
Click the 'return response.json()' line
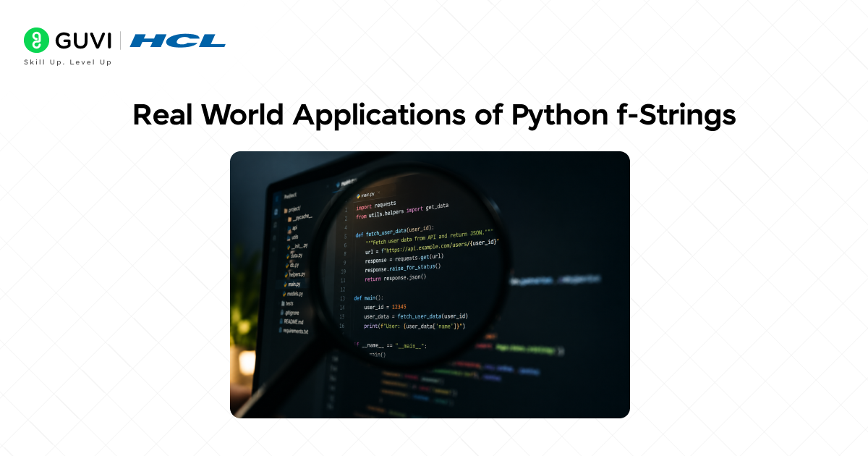[x=396, y=277]
